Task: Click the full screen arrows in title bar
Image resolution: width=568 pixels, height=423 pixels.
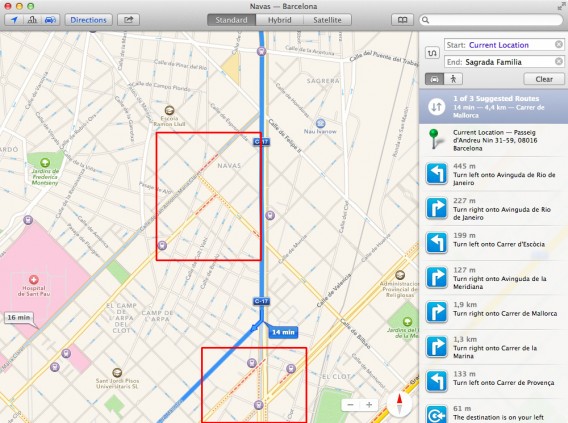Action: (561, 6)
